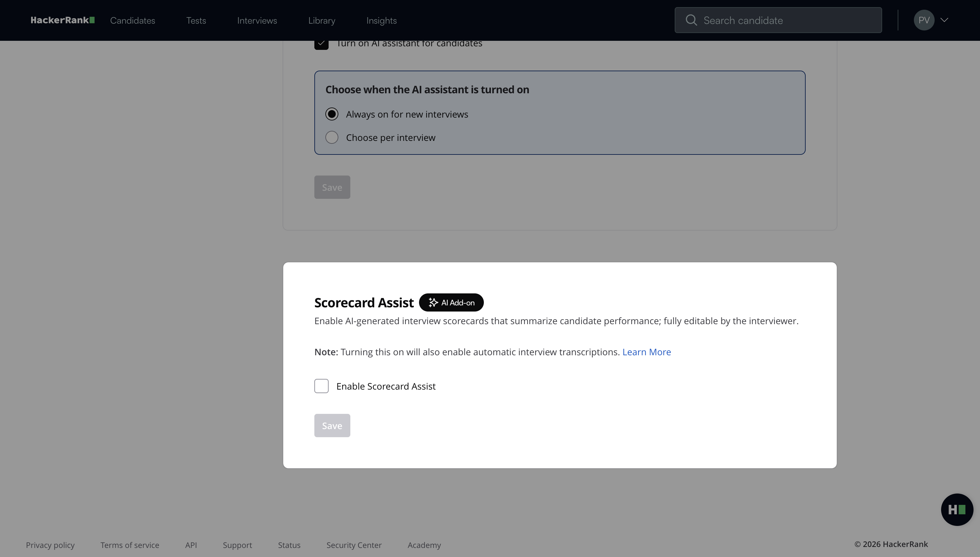Image resolution: width=980 pixels, height=557 pixels.
Task: Click the PV profile avatar
Action: (924, 20)
